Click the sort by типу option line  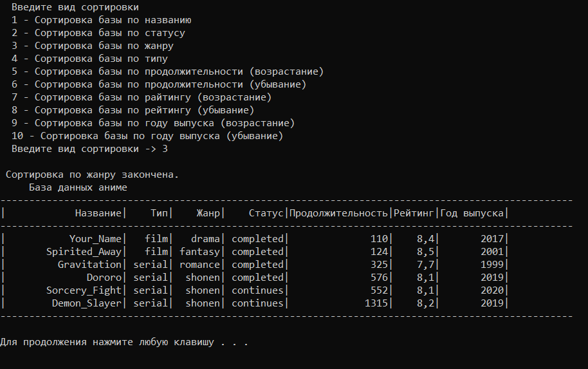(89, 59)
